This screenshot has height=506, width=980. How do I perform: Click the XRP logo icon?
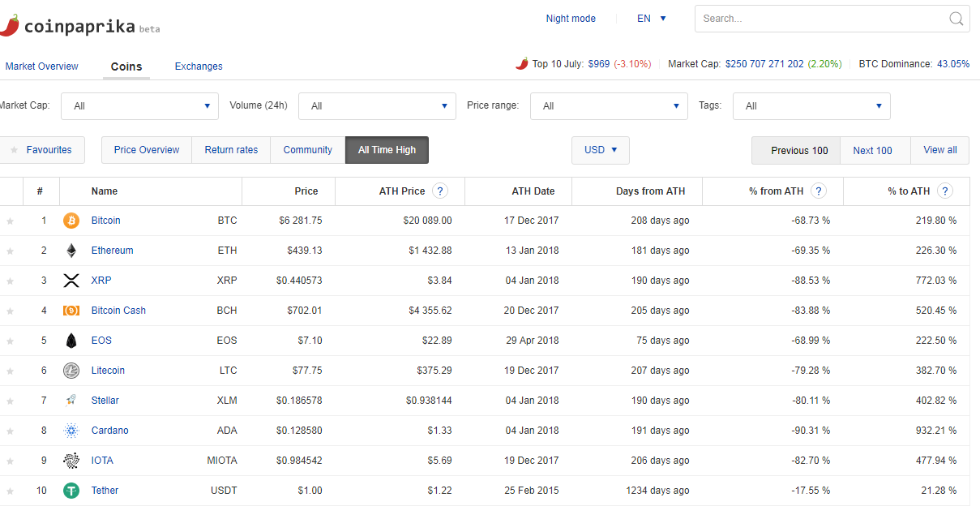coord(71,281)
